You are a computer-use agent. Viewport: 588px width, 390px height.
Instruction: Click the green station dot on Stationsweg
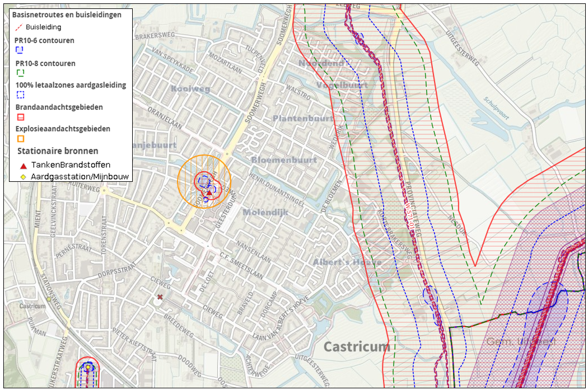[49, 299]
